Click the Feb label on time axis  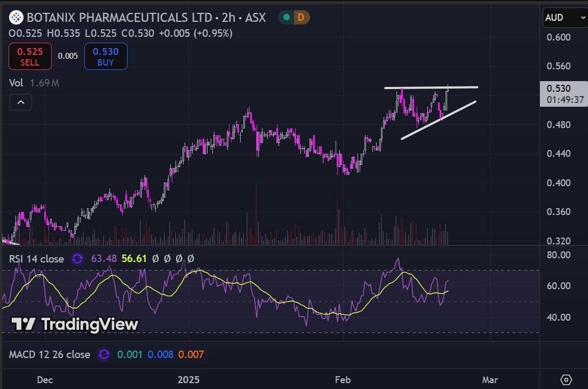(343, 379)
